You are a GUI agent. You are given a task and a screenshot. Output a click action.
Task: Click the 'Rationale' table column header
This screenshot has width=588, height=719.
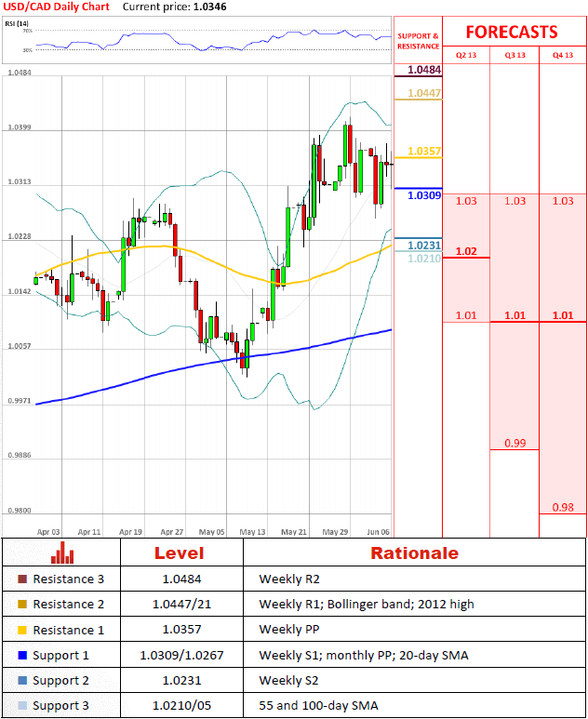pyautogui.click(x=414, y=553)
